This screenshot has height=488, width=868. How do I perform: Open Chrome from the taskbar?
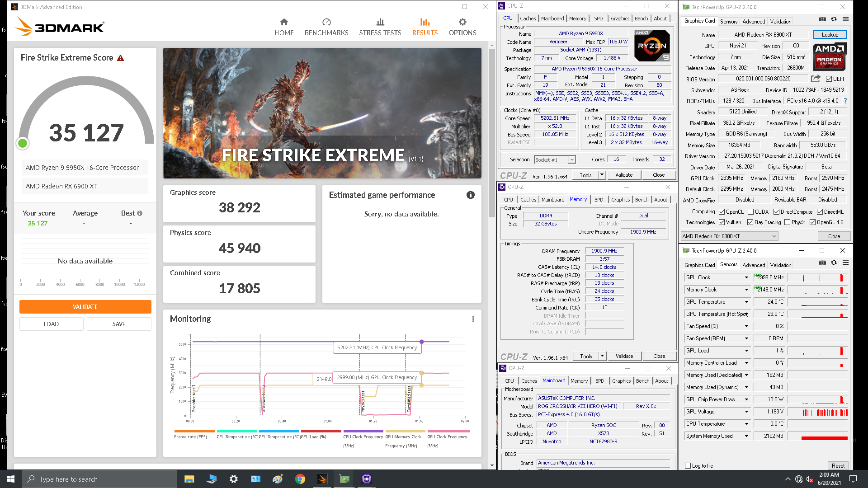click(300, 479)
